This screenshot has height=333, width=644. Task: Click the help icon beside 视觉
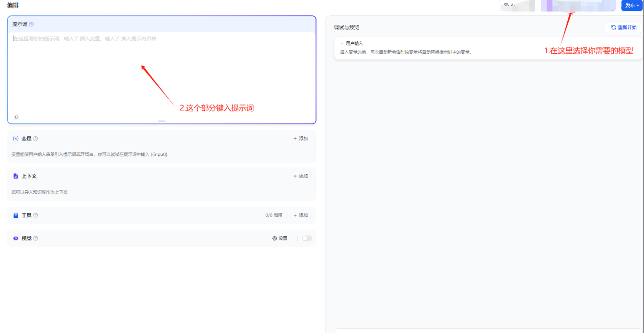(x=35, y=238)
